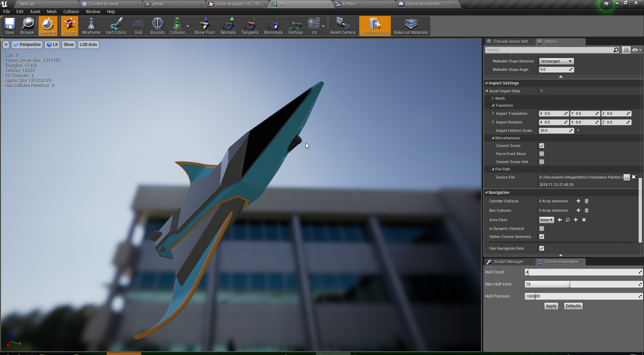
Task: Toggle Show Pivot
Action: [x=205, y=26]
